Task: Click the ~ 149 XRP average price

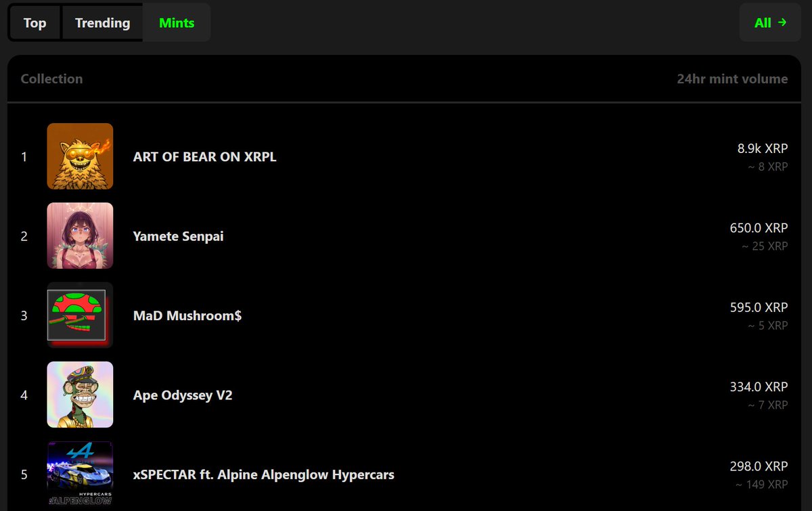Action: coord(762,485)
